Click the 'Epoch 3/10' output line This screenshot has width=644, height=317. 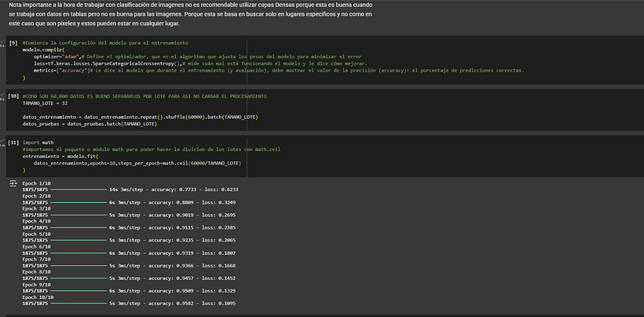(37, 208)
